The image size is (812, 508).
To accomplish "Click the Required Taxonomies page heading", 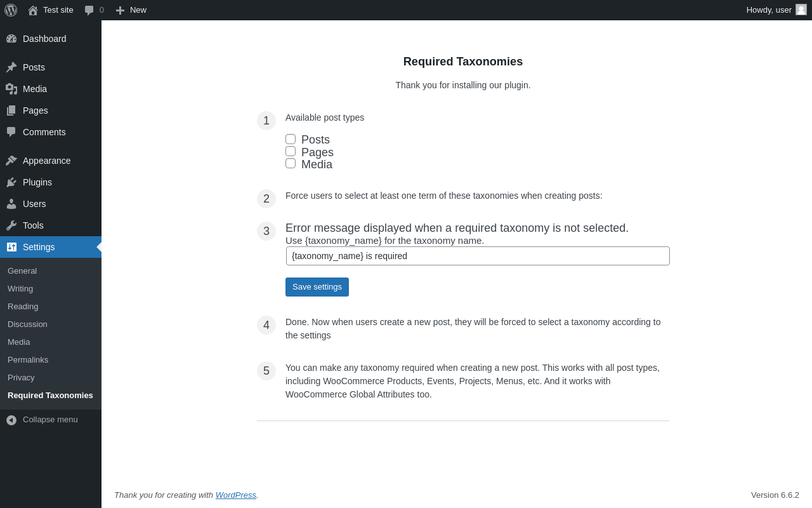I will tap(463, 62).
